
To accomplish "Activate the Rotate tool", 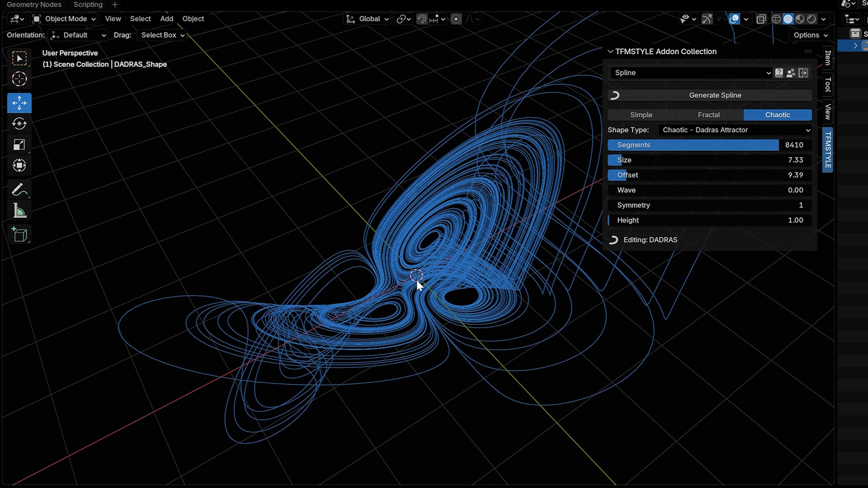I will pyautogui.click(x=19, y=124).
